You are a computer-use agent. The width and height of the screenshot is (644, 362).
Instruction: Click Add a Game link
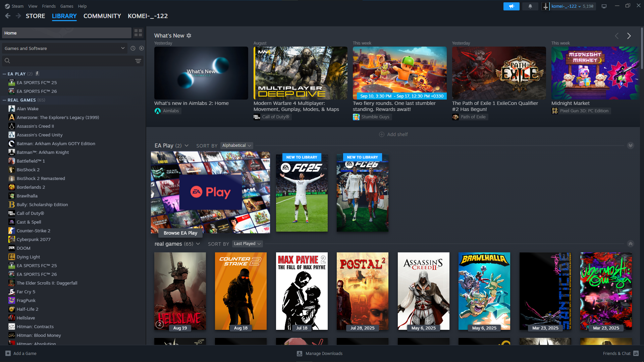(25, 353)
